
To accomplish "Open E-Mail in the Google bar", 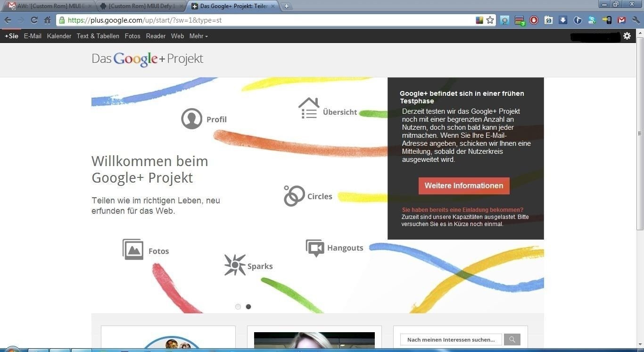I will point(33,36).
